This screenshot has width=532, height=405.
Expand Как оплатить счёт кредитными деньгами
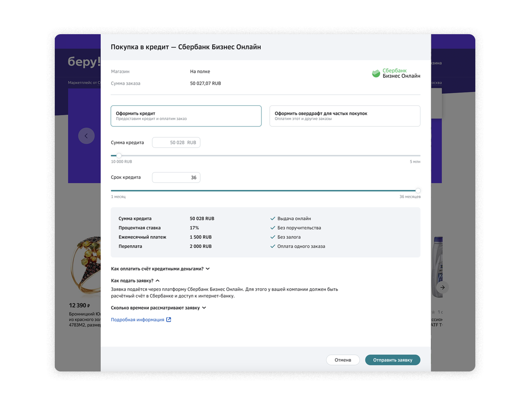coord(160,269)
